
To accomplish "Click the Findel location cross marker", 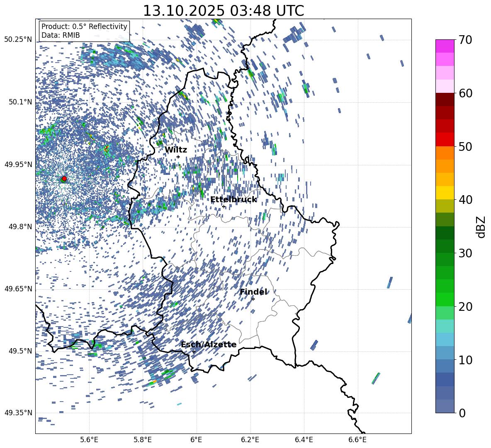I will pos(253,299).
